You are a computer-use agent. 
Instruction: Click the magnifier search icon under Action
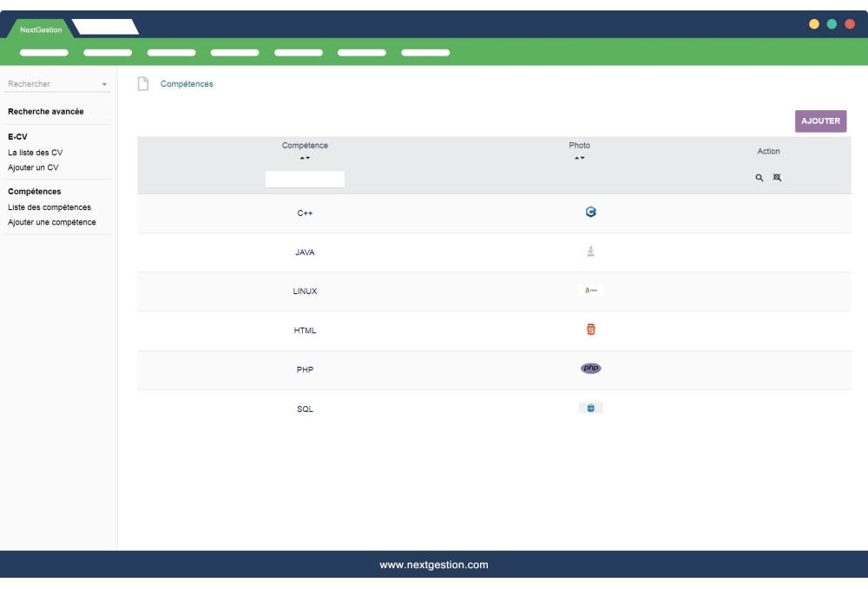pyautogui.click(x=760, y=178)
